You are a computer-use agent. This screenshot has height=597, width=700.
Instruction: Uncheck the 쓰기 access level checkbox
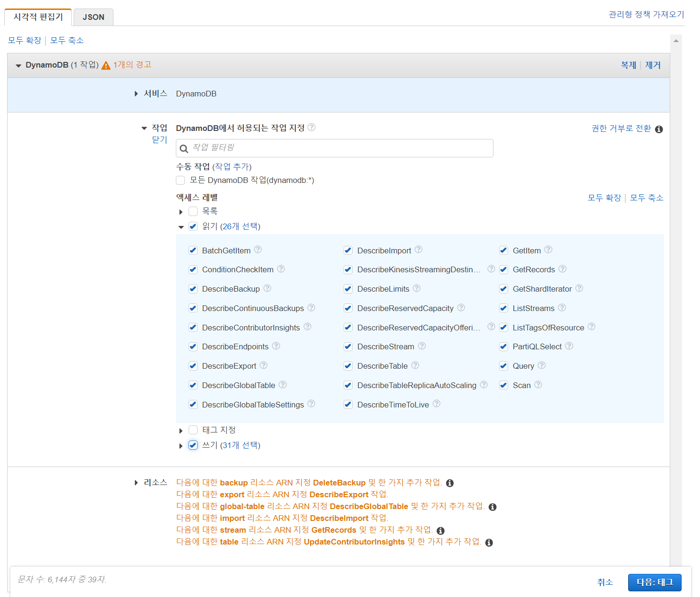[193, 445]
